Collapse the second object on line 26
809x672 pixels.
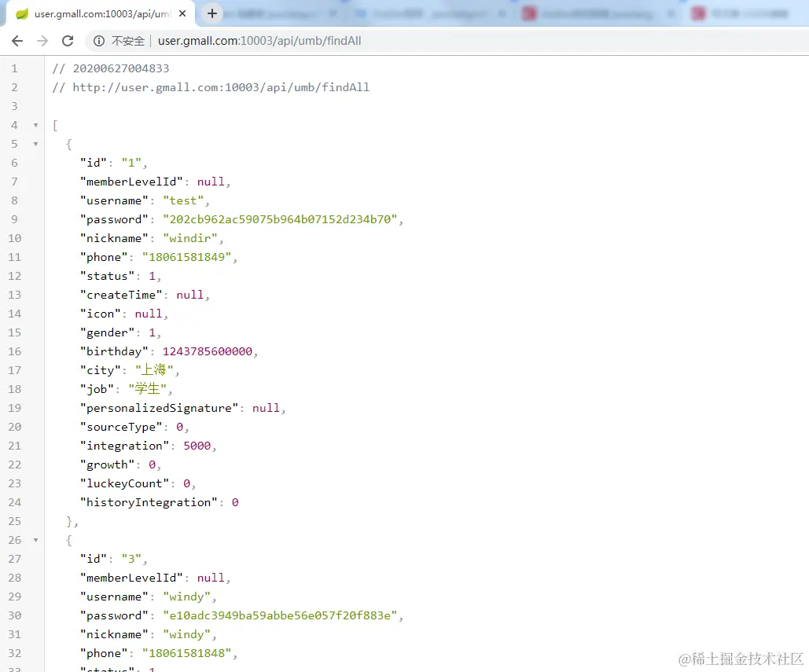(x=35, y=540)
